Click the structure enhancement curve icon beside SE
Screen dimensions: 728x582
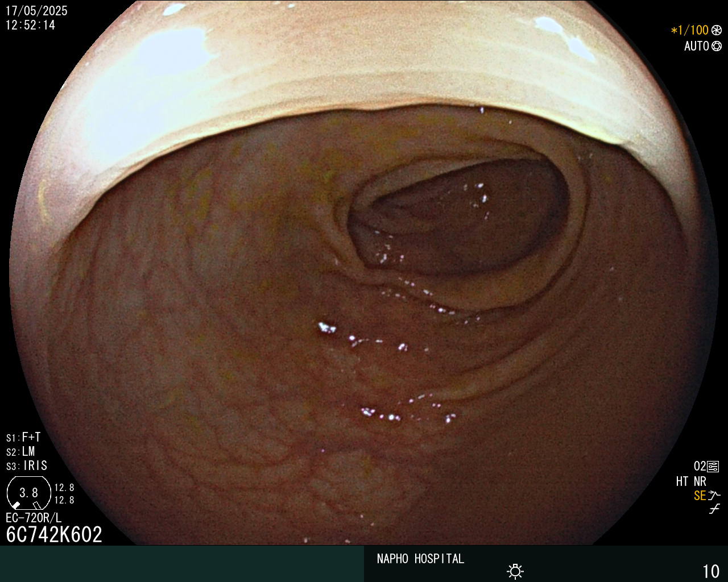pos(714,496)
